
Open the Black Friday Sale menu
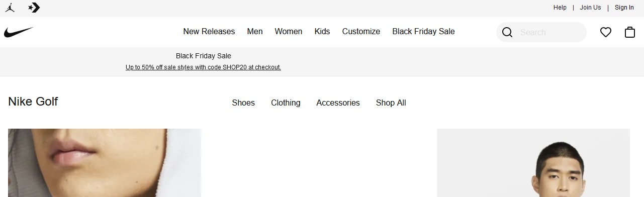423,32
